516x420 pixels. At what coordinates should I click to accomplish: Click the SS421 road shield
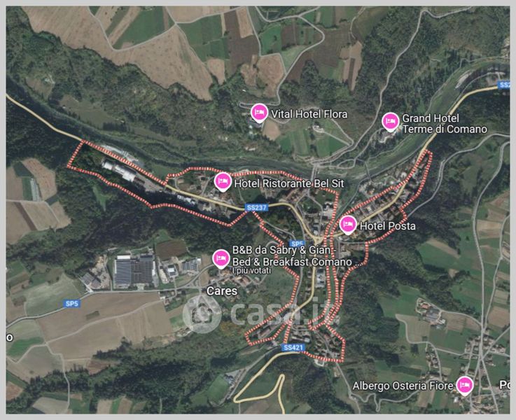[293, 347]
